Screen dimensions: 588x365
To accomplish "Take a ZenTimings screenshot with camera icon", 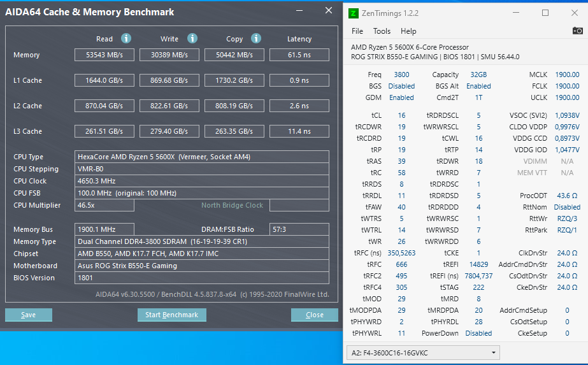I will [x=578, y=31].
